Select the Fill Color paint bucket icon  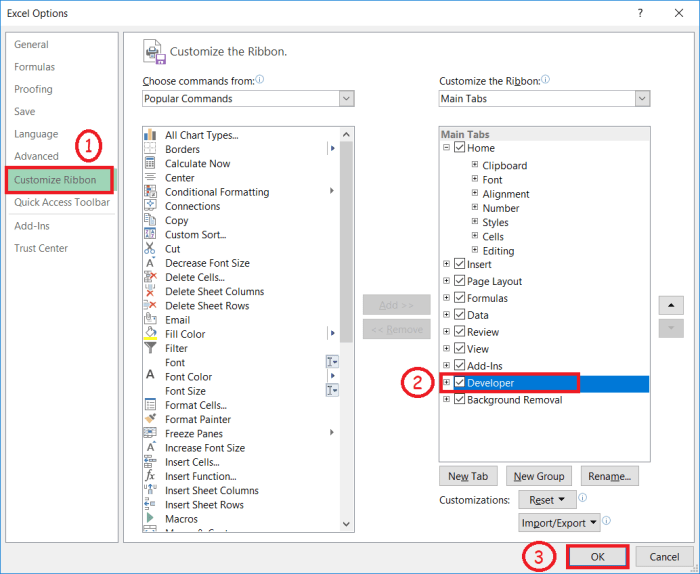[150, 334]
